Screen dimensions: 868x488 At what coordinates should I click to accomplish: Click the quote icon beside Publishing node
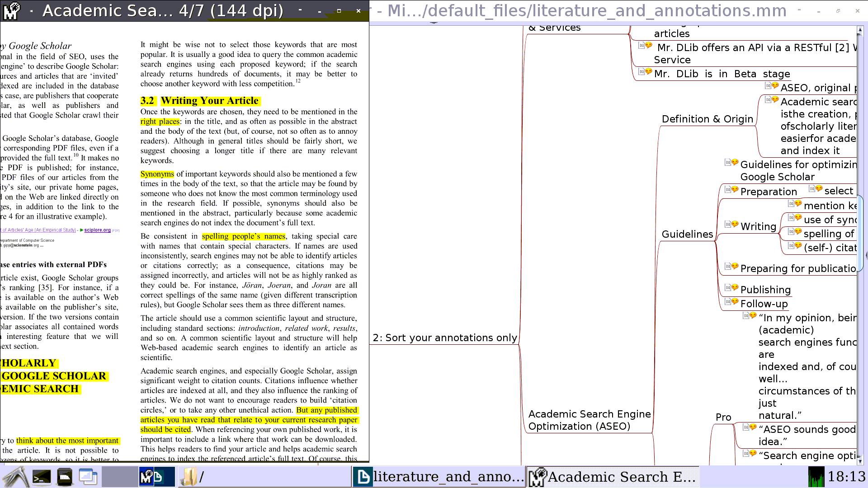click(x=735, y=287)
